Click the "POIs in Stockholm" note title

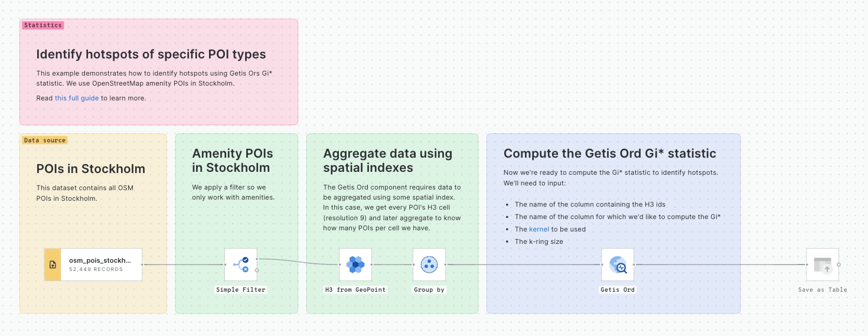click(x=91, y=169)
